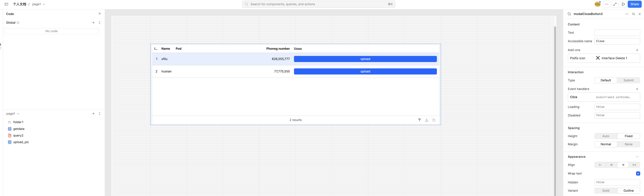Select query2 in the code list
The width and height of the screenshot is (644, 196).
tap(18, 135)
